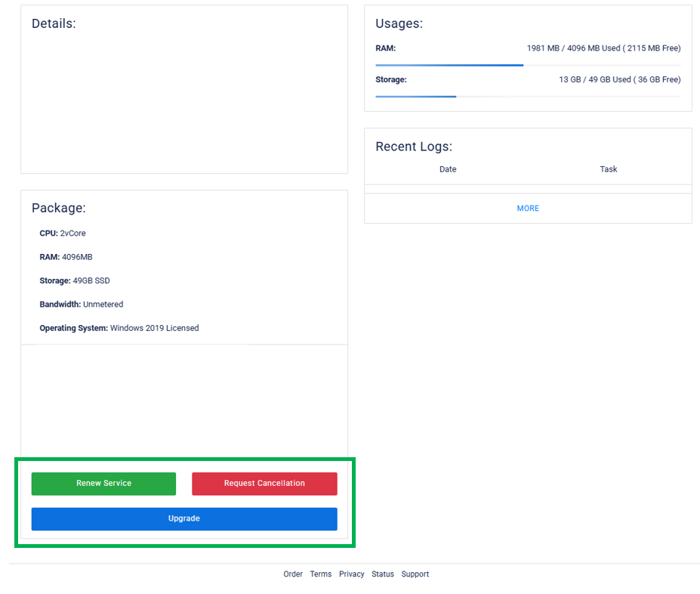Viewport: 700px width, 594px height.
Task: Click the Bandwidth Unmetered package entry
Action: point(82,305)
